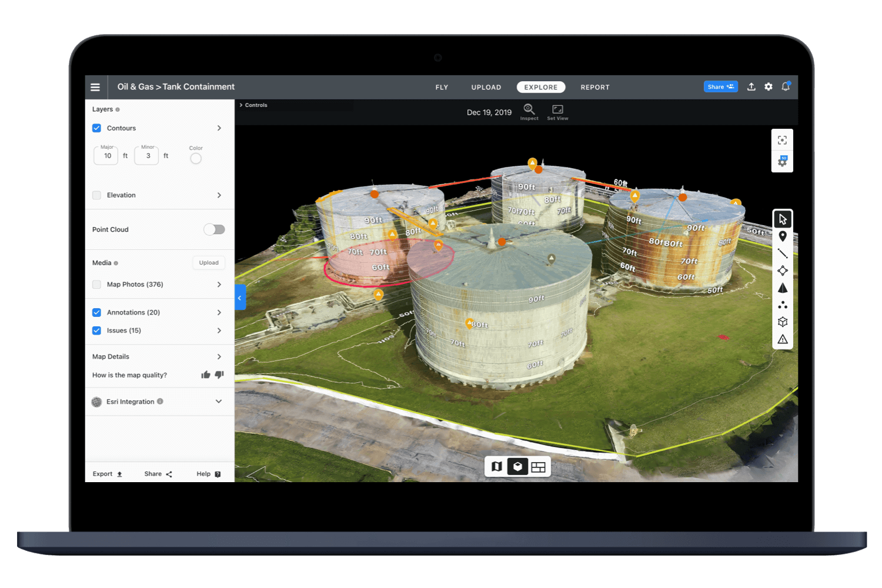Expand the Map Details section
Image resolution: width=882 pixels, height=588 pixels.
coord(218,356)
